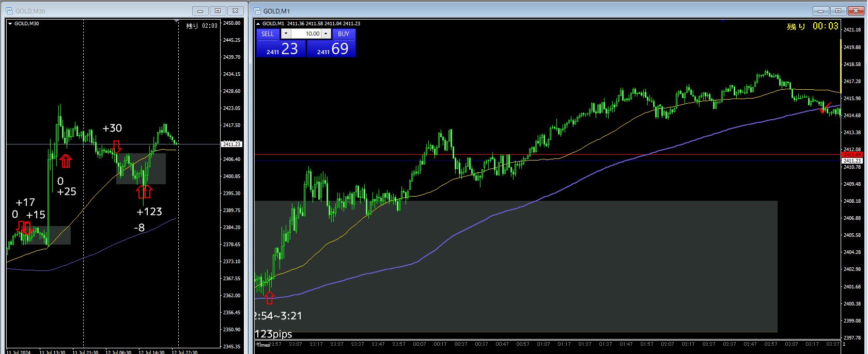The image size is (868, 354).
Task: Increase lot volume with the up arrow
Action: coord(326,34)
